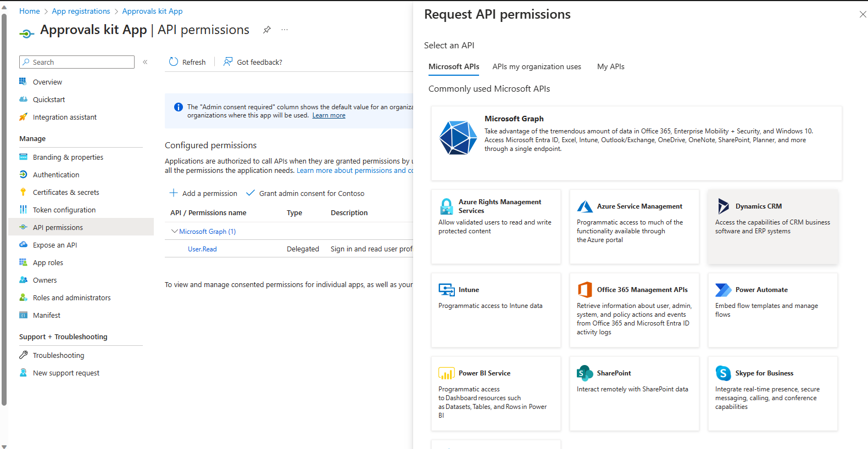Viewport: 868px width, 449px height.
Task: Open the more options ellipsis in header
Action: pyautogui.click(x=285, y=30)
